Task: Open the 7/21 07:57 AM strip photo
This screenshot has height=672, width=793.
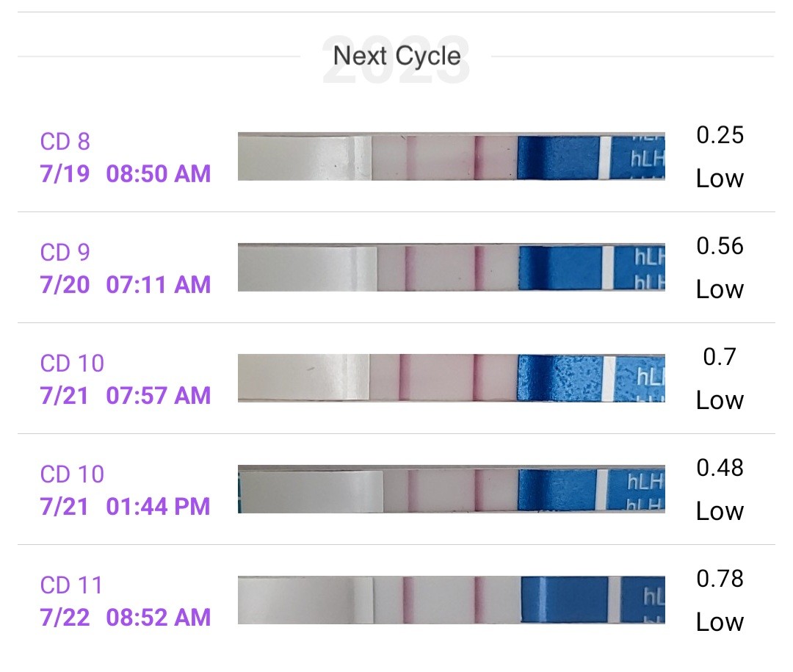Action: click(x=451, y=378)
